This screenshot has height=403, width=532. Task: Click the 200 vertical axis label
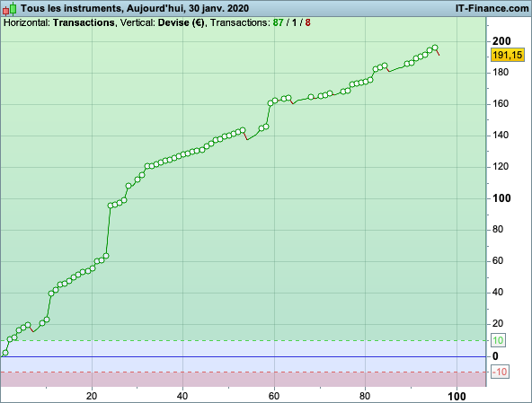(501, 41)
